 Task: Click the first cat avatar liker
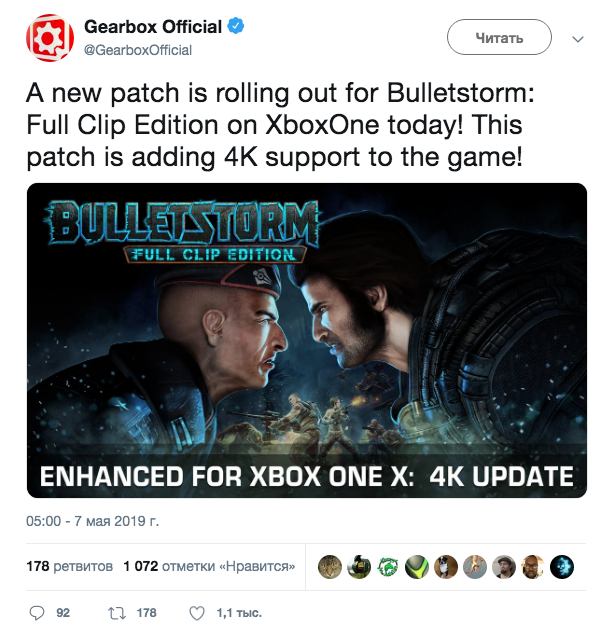click(x=330, y=567)
